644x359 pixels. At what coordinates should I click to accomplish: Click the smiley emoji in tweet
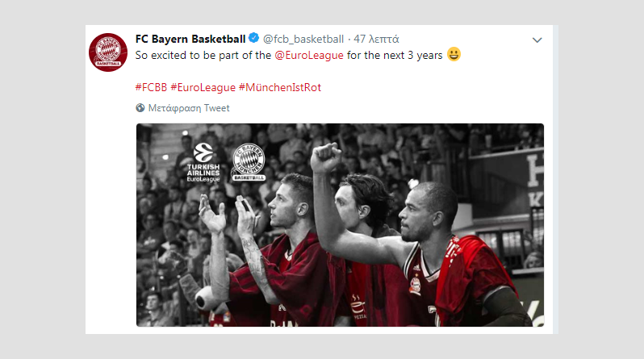tap(454, 54)
